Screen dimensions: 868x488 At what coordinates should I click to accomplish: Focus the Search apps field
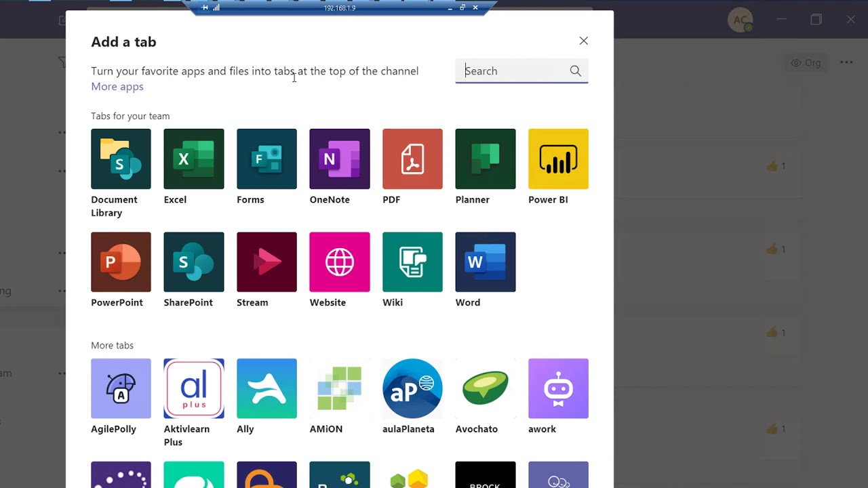tap(521, 70)
